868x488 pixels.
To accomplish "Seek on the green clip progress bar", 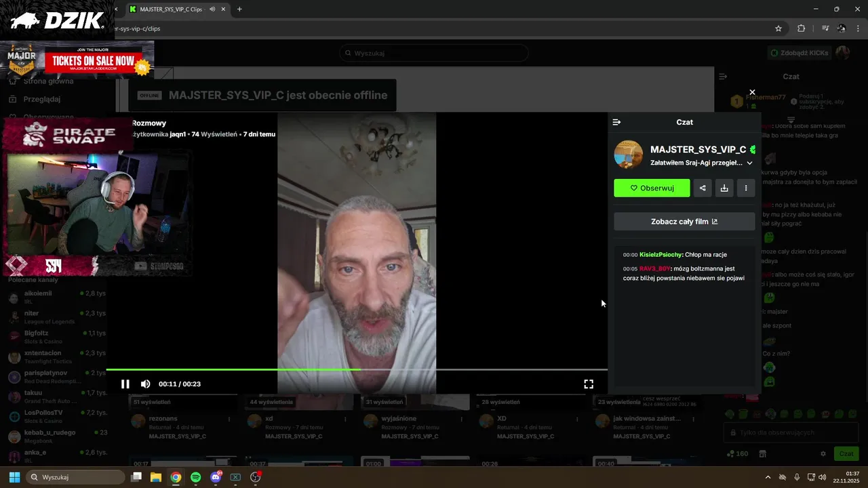I will pos(357,370).
